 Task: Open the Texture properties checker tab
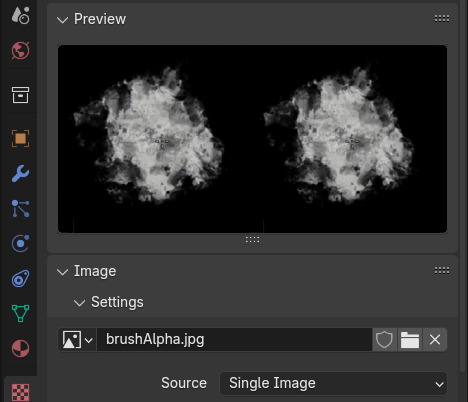20,392
